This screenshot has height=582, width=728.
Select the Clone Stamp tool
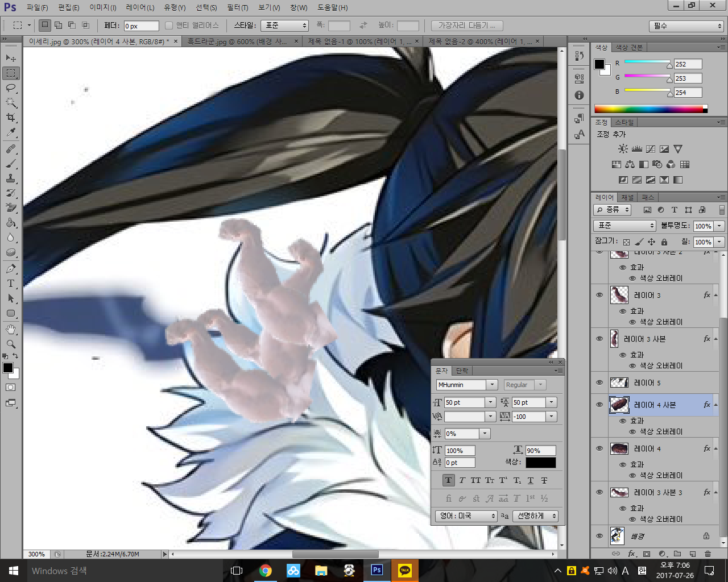pyautogui.click(x=11, y=178)
